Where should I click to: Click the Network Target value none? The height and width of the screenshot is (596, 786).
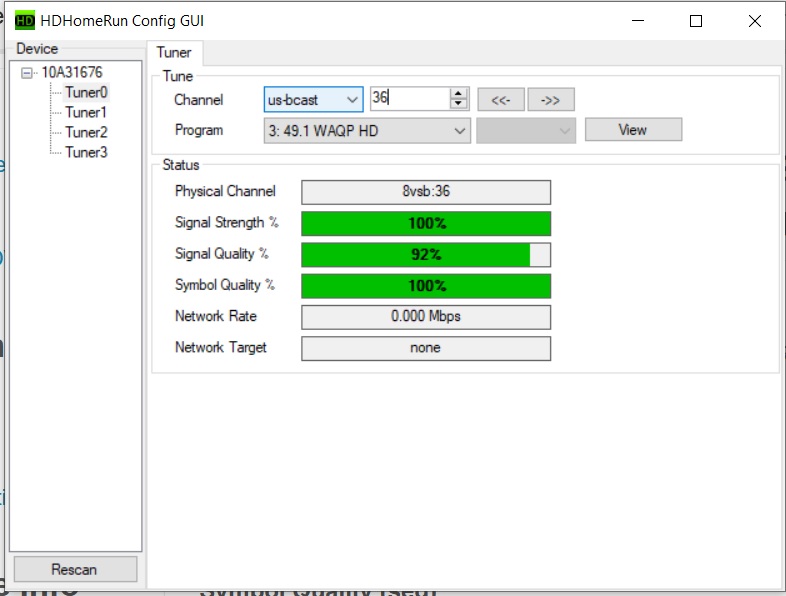coord(426,348)
